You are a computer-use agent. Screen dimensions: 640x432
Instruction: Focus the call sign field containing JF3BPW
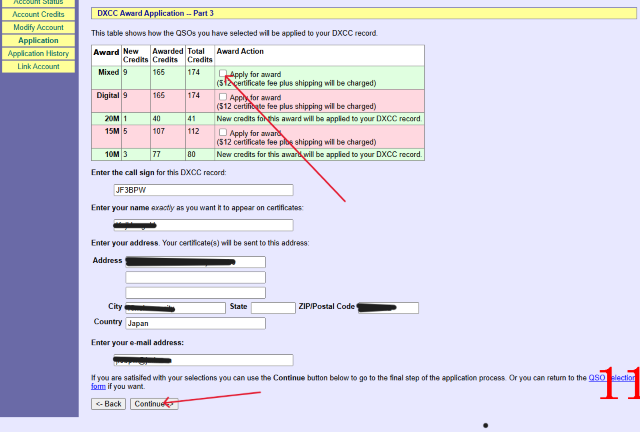click(x=203, y=190)
